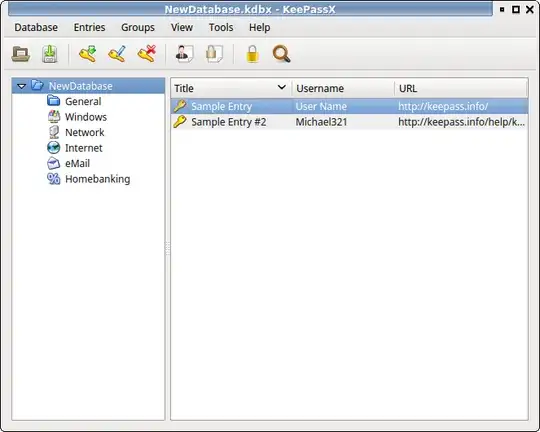Toggle Title column sort arrow

click(x=282, y=87)
